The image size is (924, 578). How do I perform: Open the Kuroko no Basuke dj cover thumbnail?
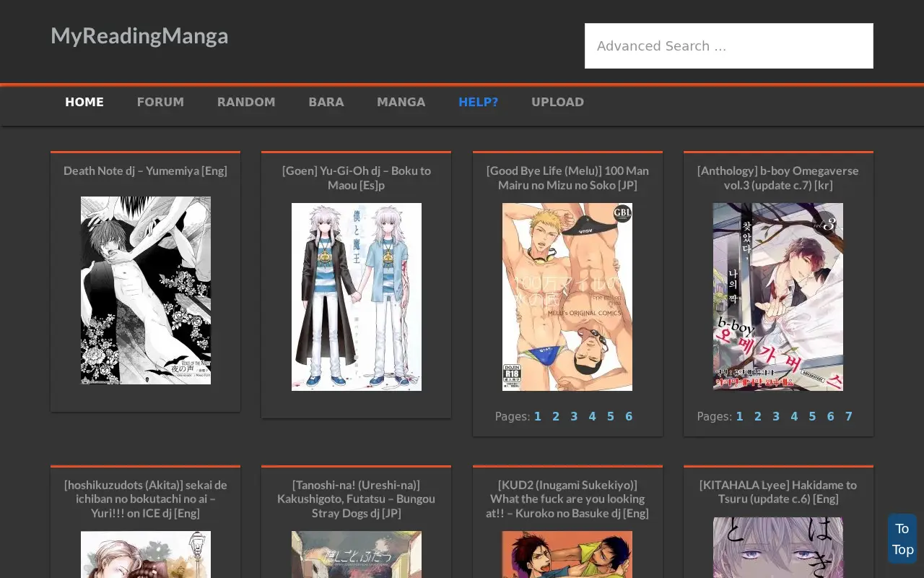point(567,554)
